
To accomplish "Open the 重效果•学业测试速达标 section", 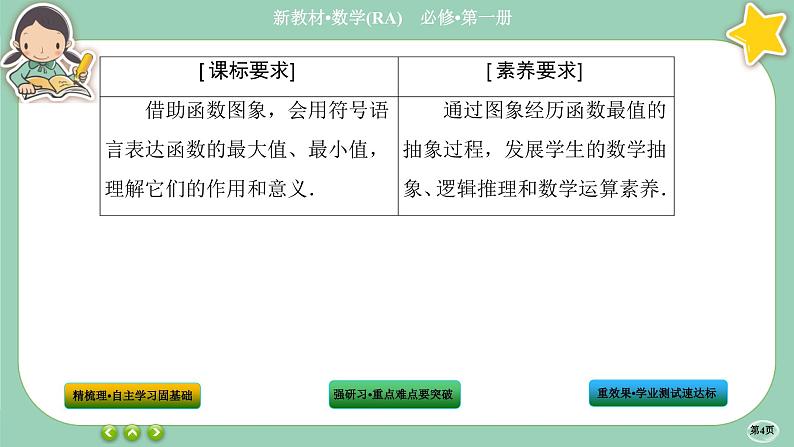I will click(x=657, y=393).
